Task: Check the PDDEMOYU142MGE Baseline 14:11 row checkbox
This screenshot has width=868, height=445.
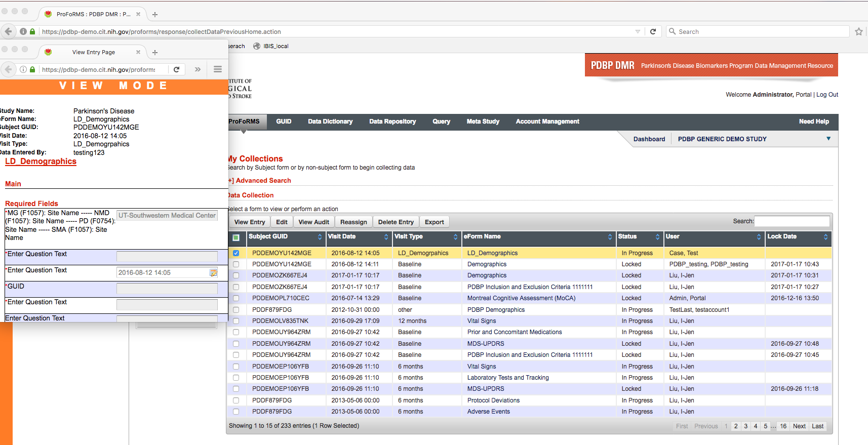Action: tap(236, 264)
